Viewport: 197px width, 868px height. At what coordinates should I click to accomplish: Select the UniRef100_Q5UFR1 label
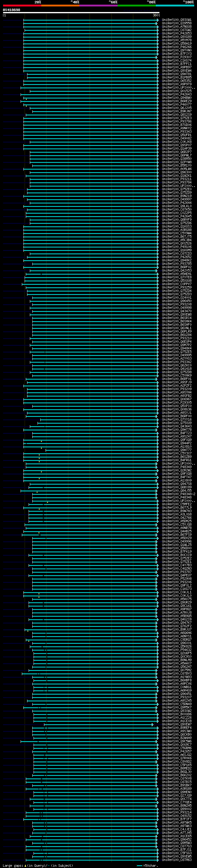pyautogui.click(x=177, y=135)
